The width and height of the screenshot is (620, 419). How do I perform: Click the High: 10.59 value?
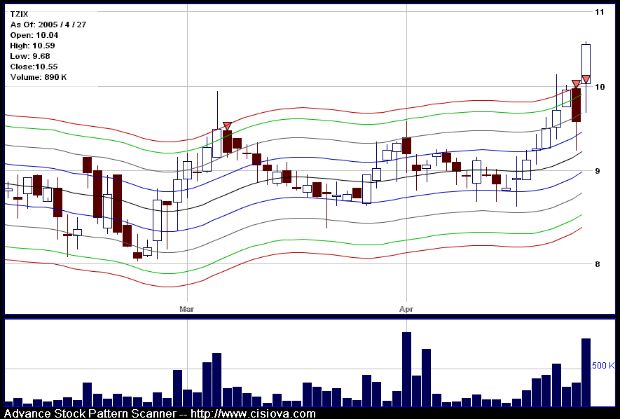[33, 46]
